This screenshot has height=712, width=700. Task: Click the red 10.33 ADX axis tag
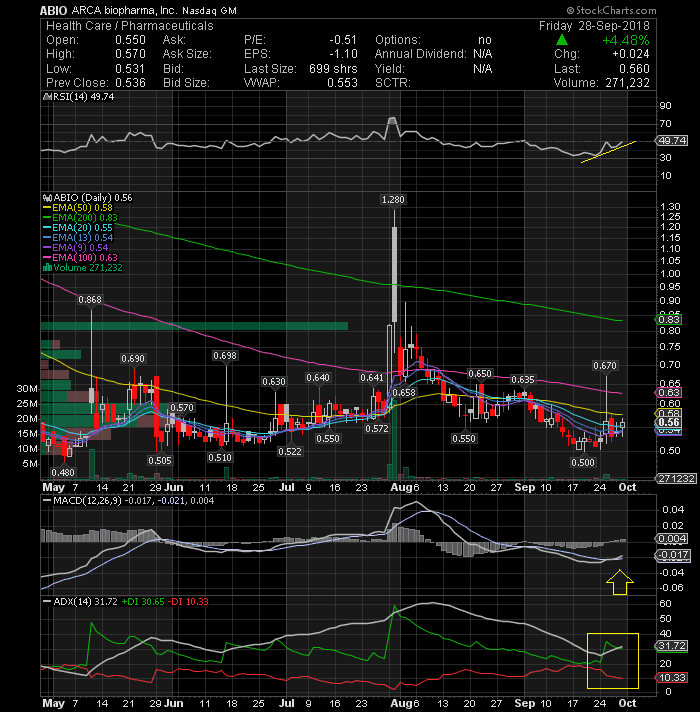point(672,677)
